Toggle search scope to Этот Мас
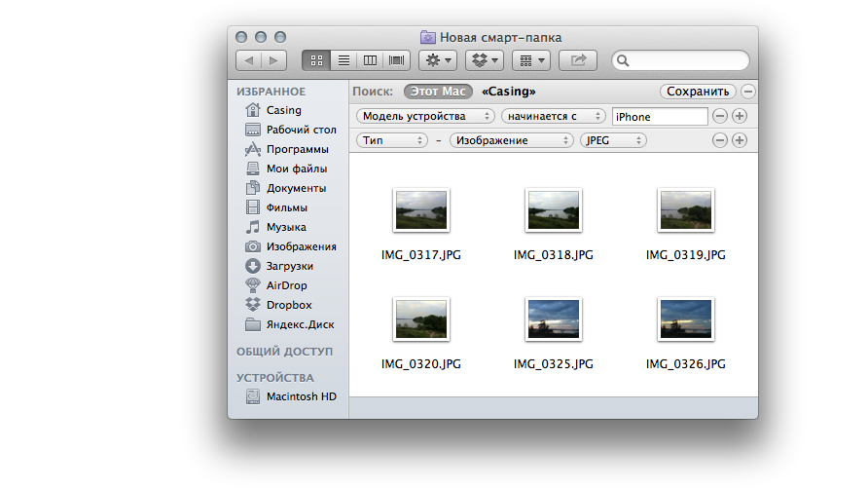Image resolution: width=868 pixels, height=488 pixels. [x=438, y=92]
